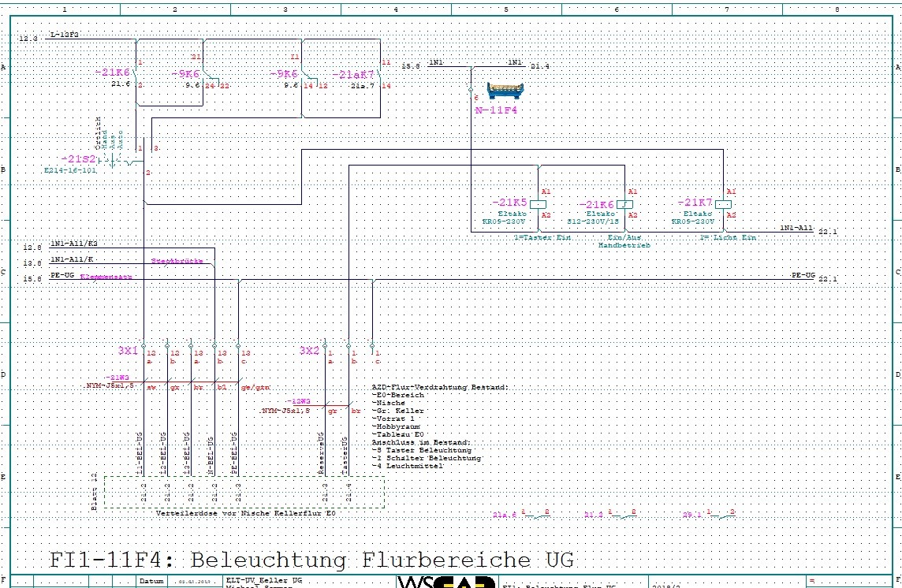Click the title 'FI1-11F4: Beleuchtung Flurbereiche UG'
This screenshot has width=902, height=588.
(x=311, y=560)
